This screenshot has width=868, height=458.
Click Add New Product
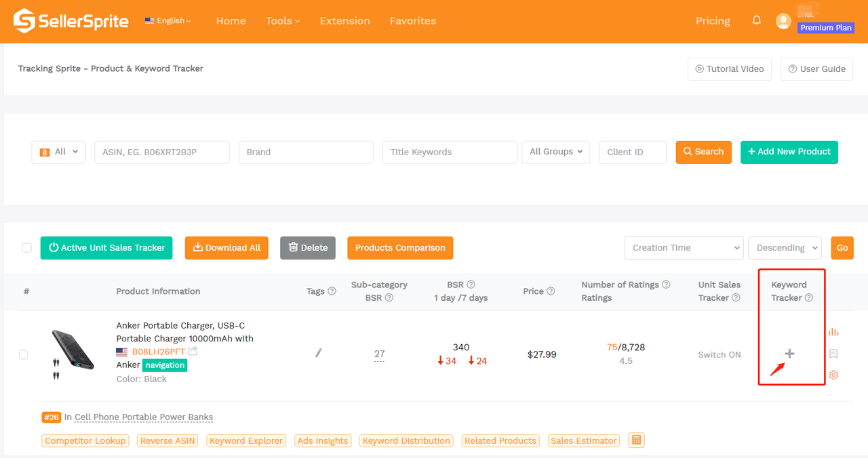pyautogui.click(x=789, y=152)
